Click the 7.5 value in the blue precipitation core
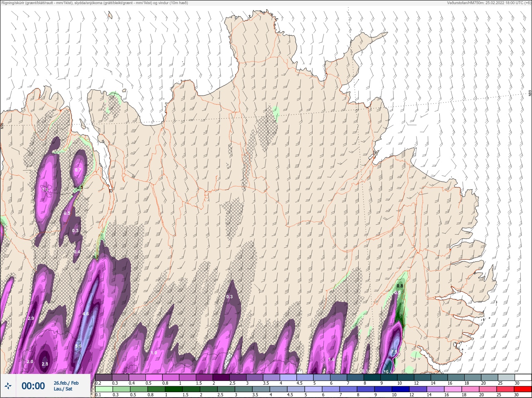The image size is (532, 398). tap(394, 352)
